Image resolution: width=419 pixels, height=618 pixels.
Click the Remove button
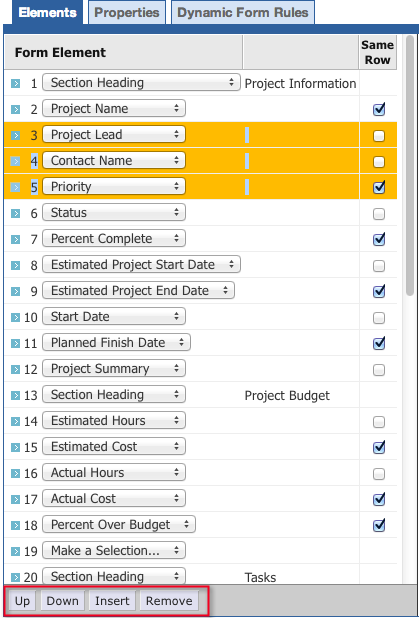point(169,601)
